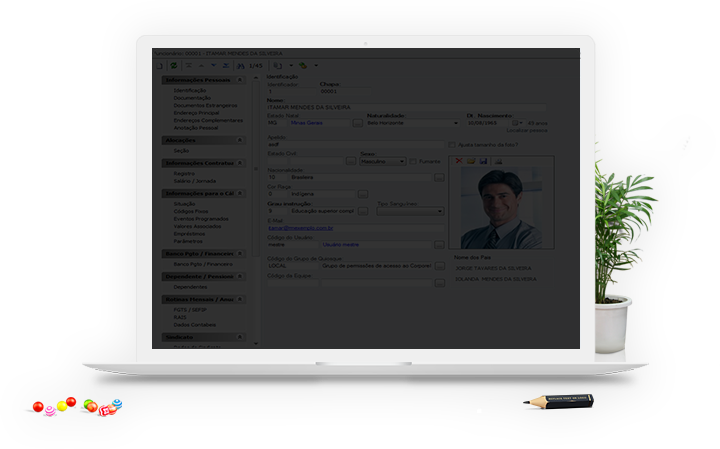Open Eventos Programados in the sidebar

(201, 219)
